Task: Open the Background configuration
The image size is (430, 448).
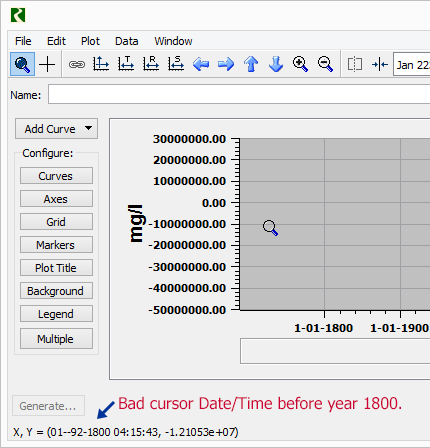Action: click(x=56, y=291)
